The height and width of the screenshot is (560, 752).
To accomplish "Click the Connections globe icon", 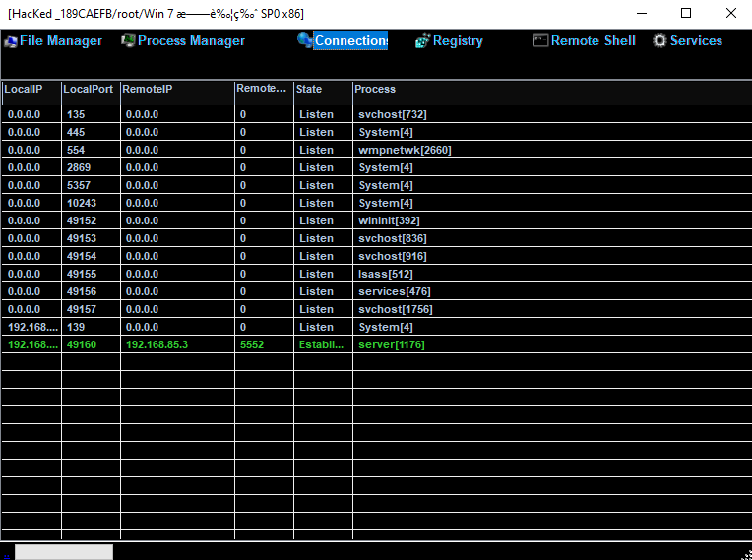I will click(304, 41).
